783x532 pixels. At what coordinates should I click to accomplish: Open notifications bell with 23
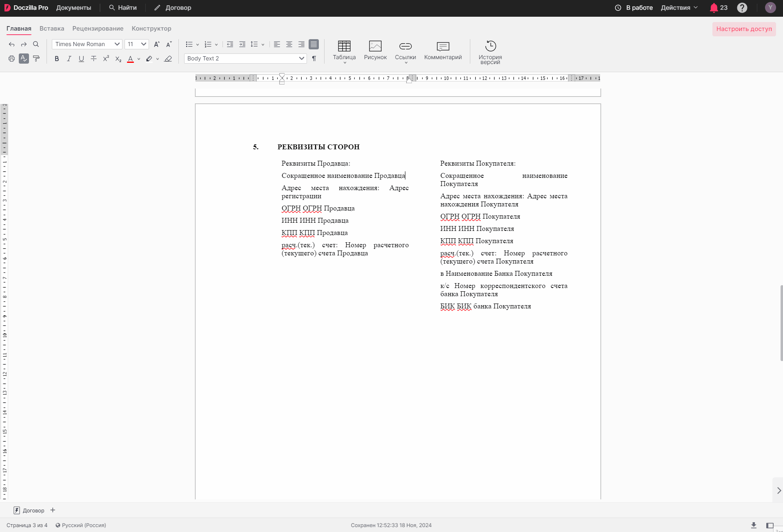click(718, 8)
